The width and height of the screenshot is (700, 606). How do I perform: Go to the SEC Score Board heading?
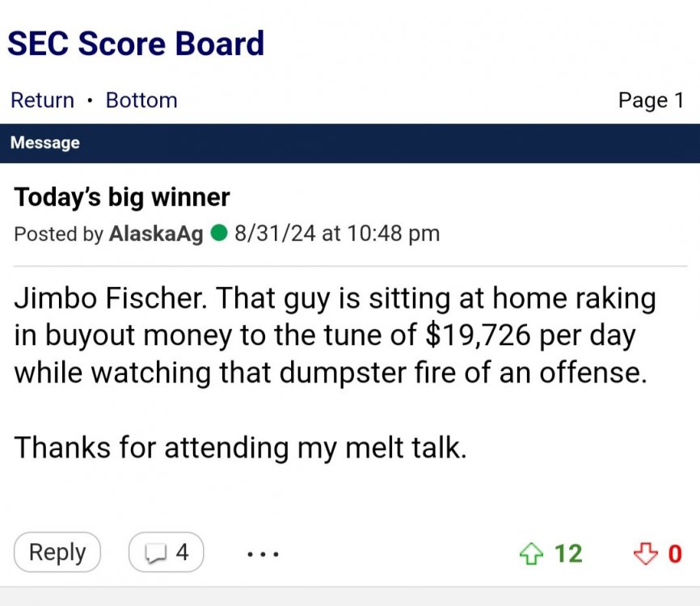tap(136, 43)
